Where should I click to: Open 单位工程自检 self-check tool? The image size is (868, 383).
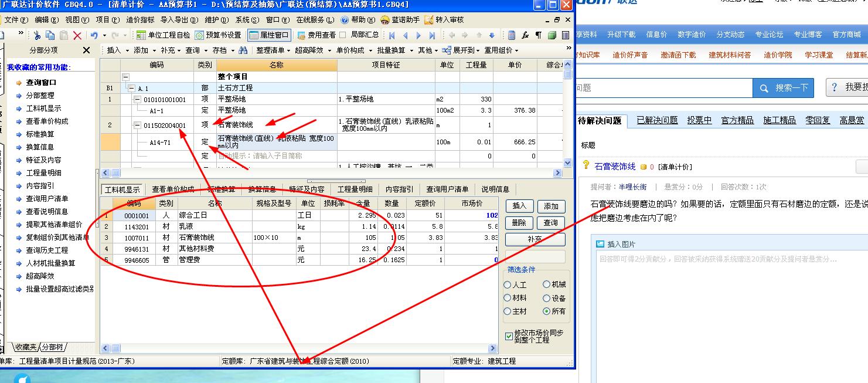[164, 35]
